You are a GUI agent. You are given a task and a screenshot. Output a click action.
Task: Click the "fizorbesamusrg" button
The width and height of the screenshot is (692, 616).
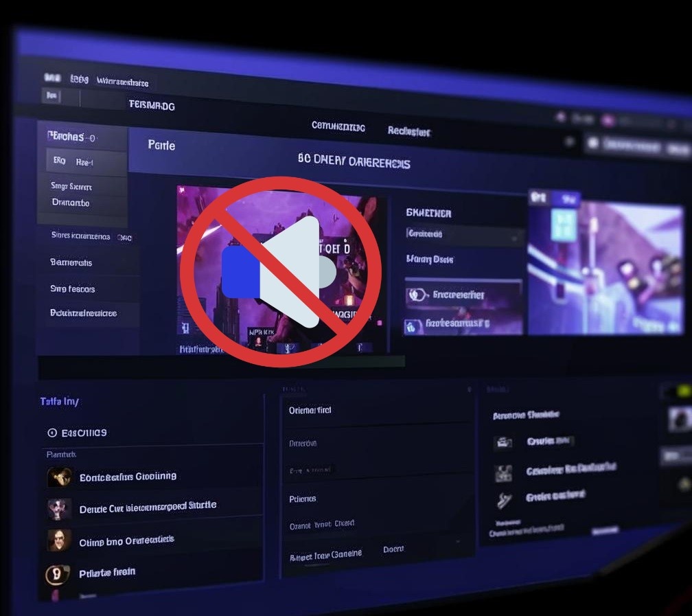[x=463, y=325]
